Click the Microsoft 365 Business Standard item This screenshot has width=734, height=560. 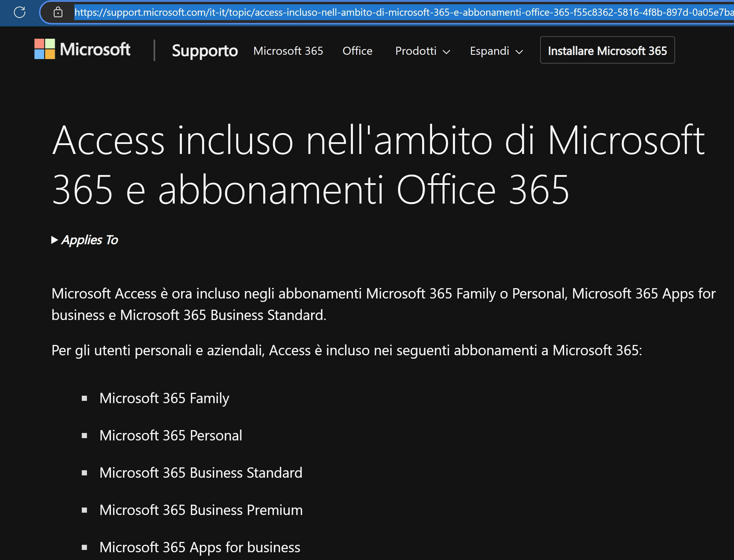tap(201, 473)
